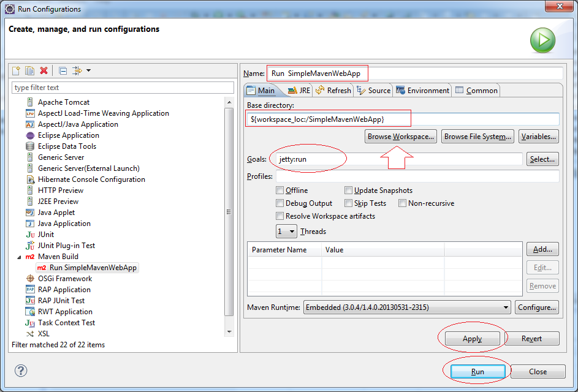The height and width of the screenshot is (392, 578).
Task: Click the Maven Build m2 icon
Action: 30,257
